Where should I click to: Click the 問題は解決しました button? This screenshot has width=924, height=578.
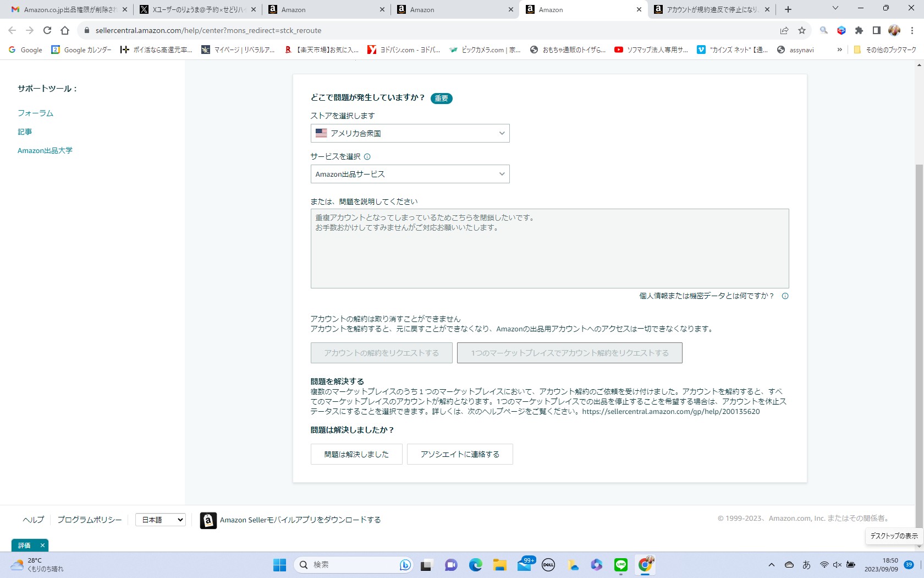(x=356, y=454)
